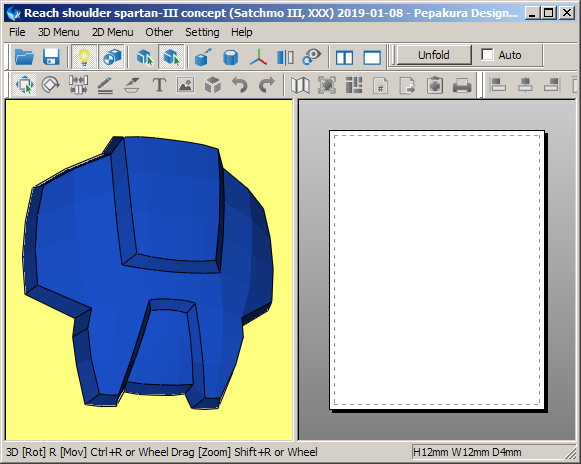Viewport: 581px width, 464px height.
Task: Select the Text input T tool
Action: point(159,85)
